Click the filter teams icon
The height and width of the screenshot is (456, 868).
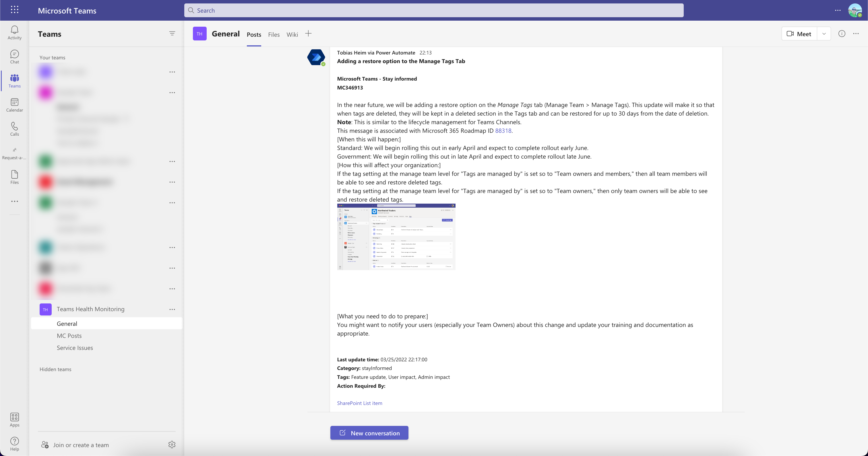coord(172,33)
